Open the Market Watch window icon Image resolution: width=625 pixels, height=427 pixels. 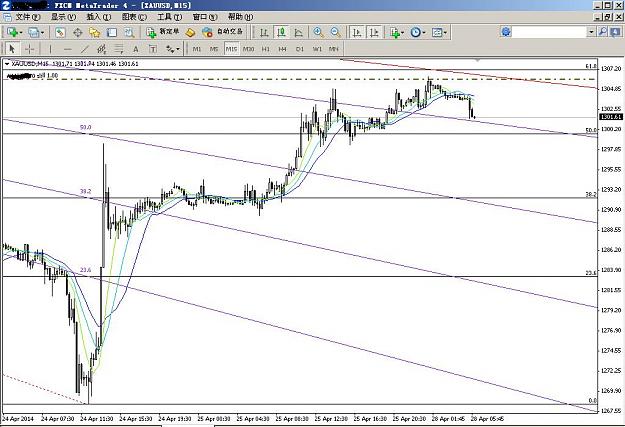pyautogui.click(x=60, y=32)
